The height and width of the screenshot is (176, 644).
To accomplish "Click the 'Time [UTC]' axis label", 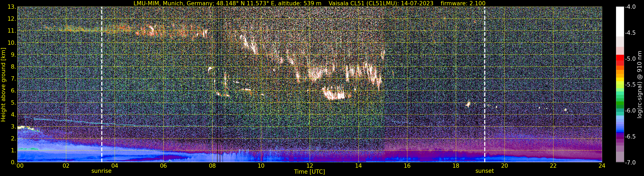I will click(x=310, y=172).
